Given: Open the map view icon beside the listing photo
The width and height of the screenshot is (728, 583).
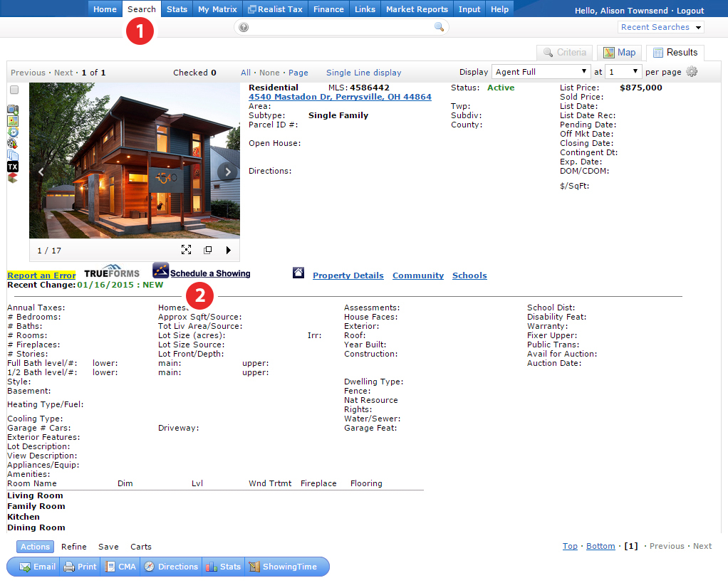Looking at the screenshot, I should coord(13,121).
